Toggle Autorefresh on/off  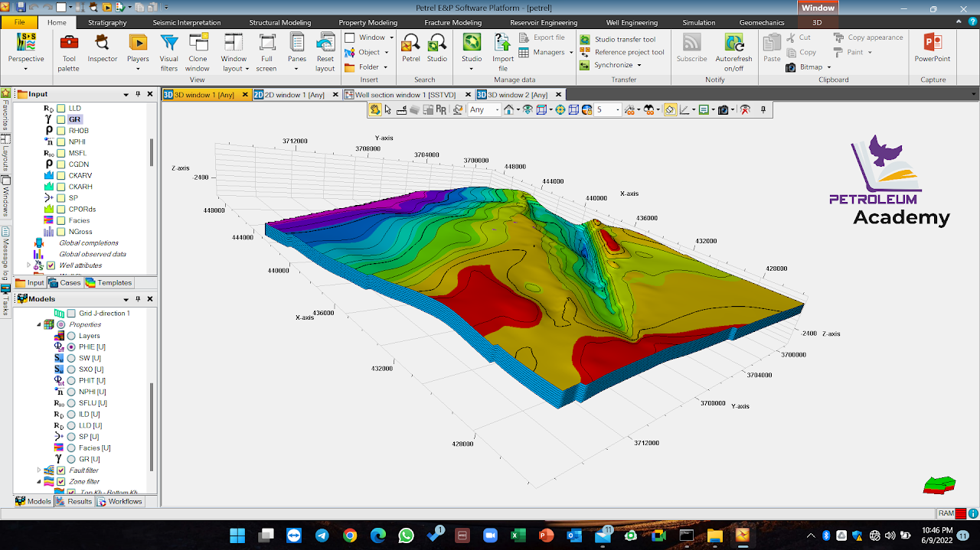pyautogui.click(x=733, y=52)
